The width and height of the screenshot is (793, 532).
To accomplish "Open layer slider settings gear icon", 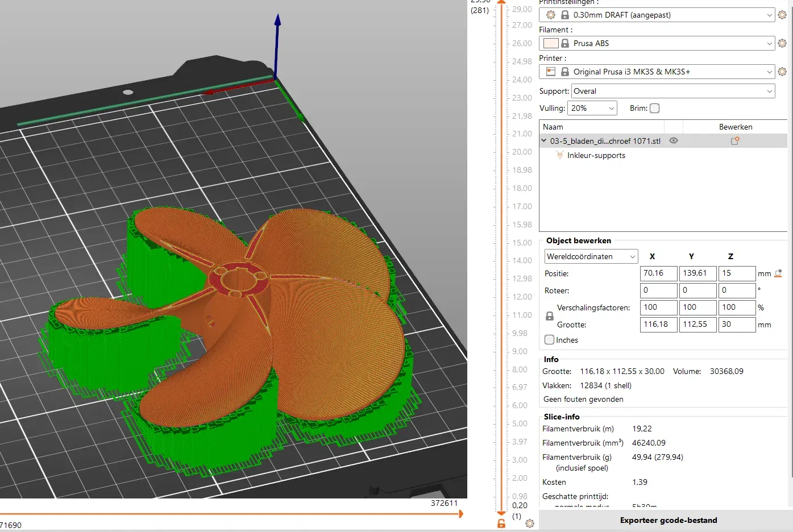I will 530,523.
